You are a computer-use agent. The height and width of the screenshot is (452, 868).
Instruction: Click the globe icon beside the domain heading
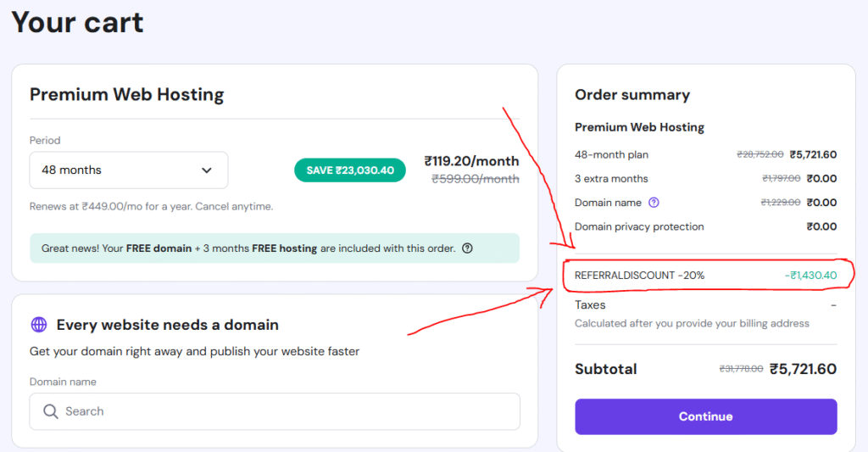(38, 325)
